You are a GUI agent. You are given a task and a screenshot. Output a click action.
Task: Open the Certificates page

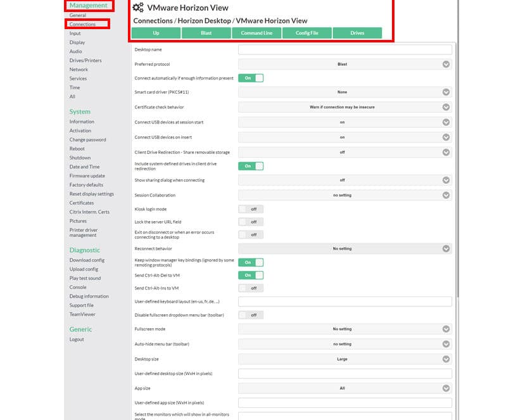(82, 203)
